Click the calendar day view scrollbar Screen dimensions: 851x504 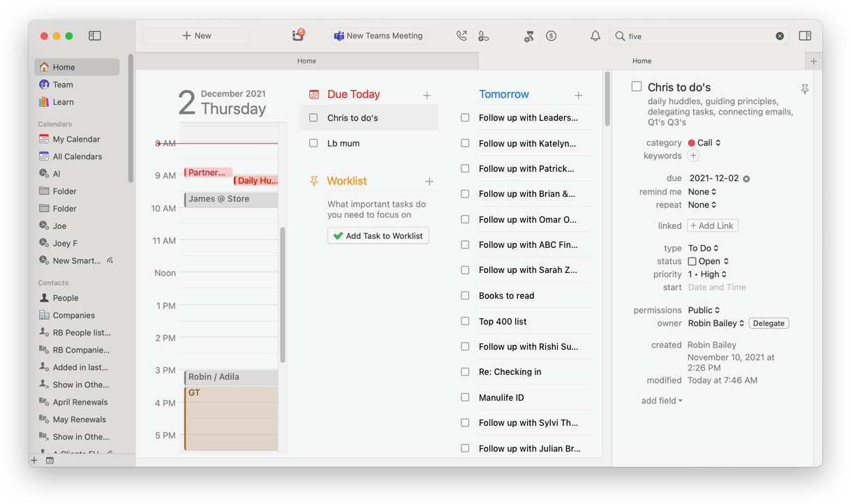pyautogui.click(x=283, y=294)
